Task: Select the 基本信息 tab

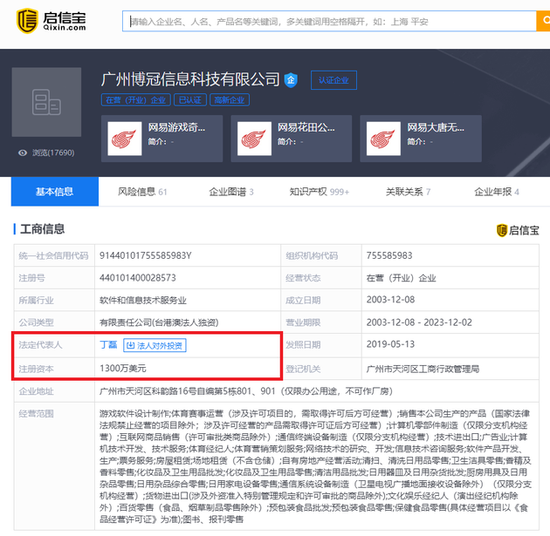Action: [55, 192]
